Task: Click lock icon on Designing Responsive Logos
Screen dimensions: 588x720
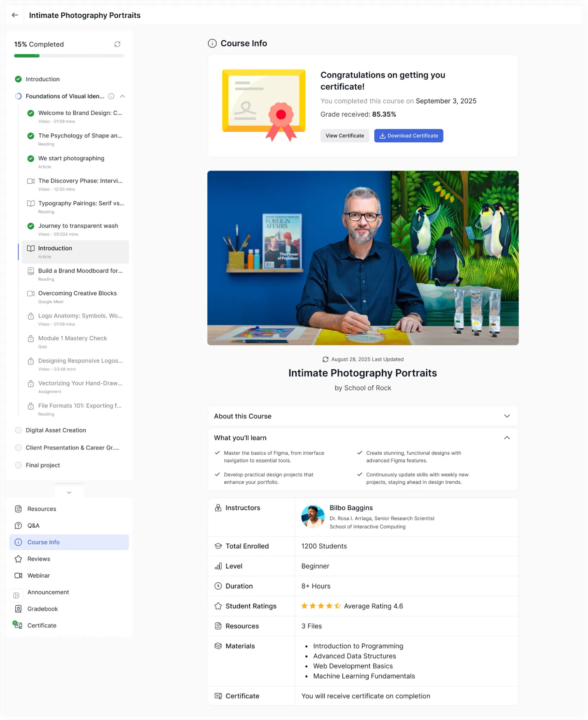Action: (31, 361)
